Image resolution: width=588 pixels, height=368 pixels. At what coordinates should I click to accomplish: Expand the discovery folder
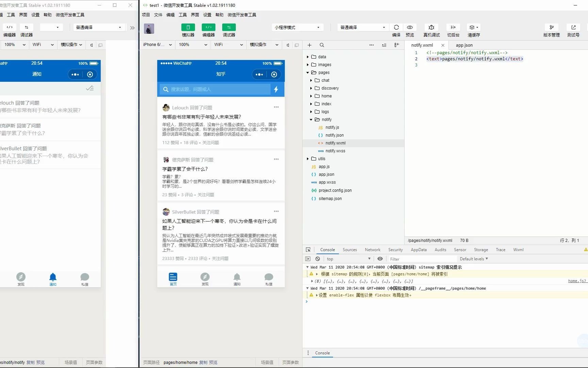coord(311,88)
